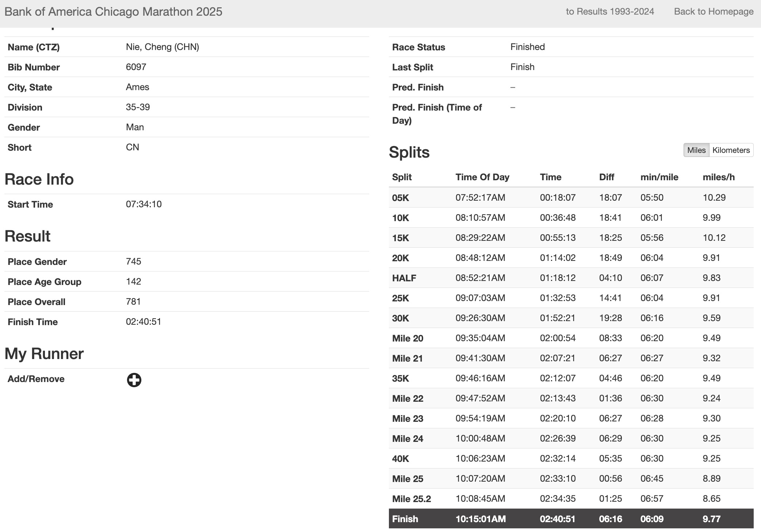This screenshot has height=532, width=761.
Task: Select the Miles unit toggle
Action: coord(696,150)
